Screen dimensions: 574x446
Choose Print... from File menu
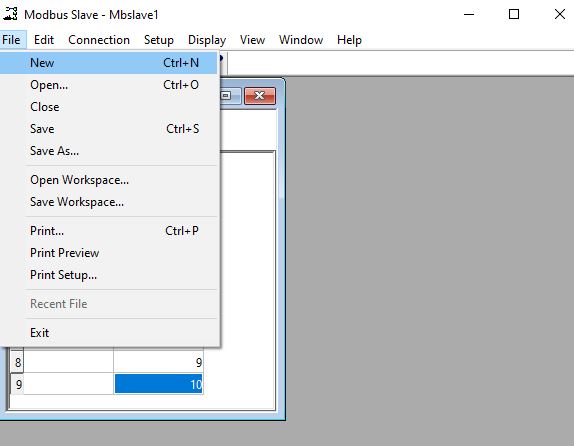109,231
